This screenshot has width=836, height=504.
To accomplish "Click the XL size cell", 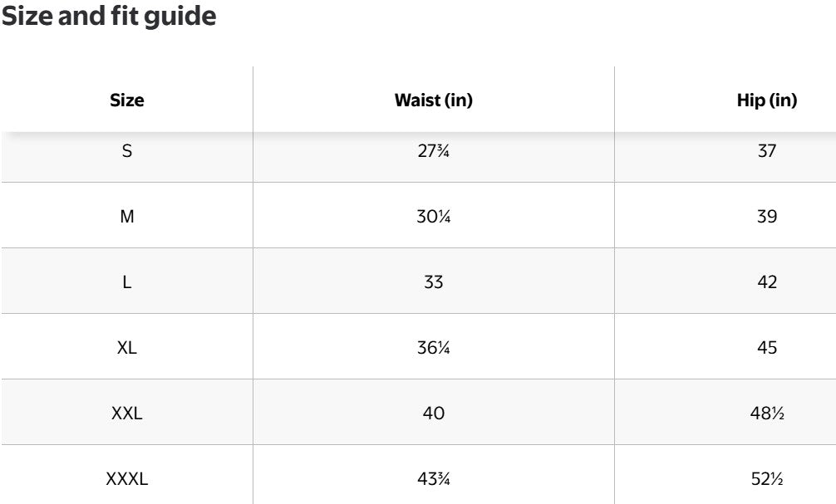I will click(x=126, y=347).
